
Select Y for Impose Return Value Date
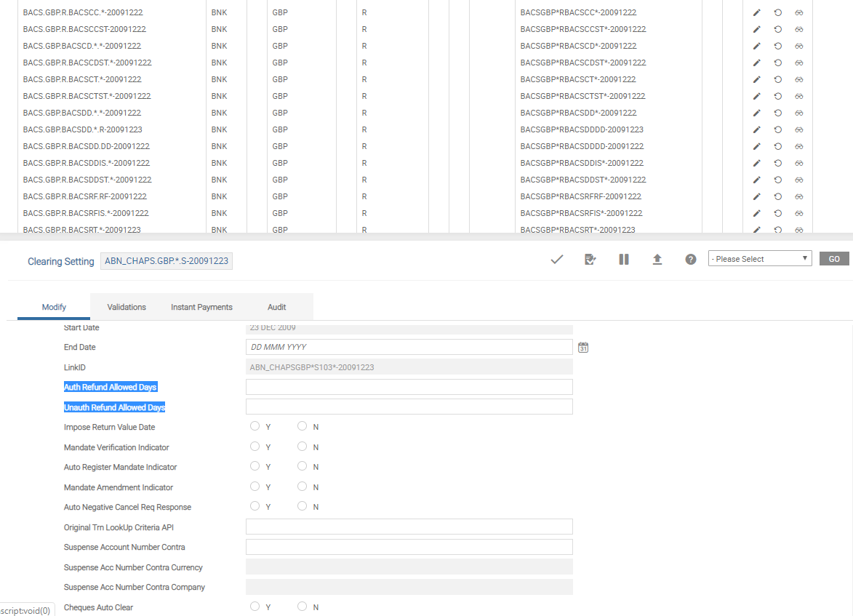pos(255,426)
